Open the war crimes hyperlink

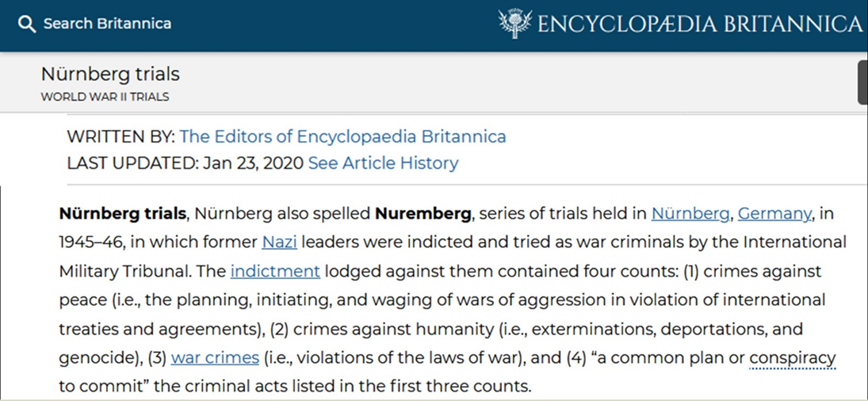[x=215, y=358]
